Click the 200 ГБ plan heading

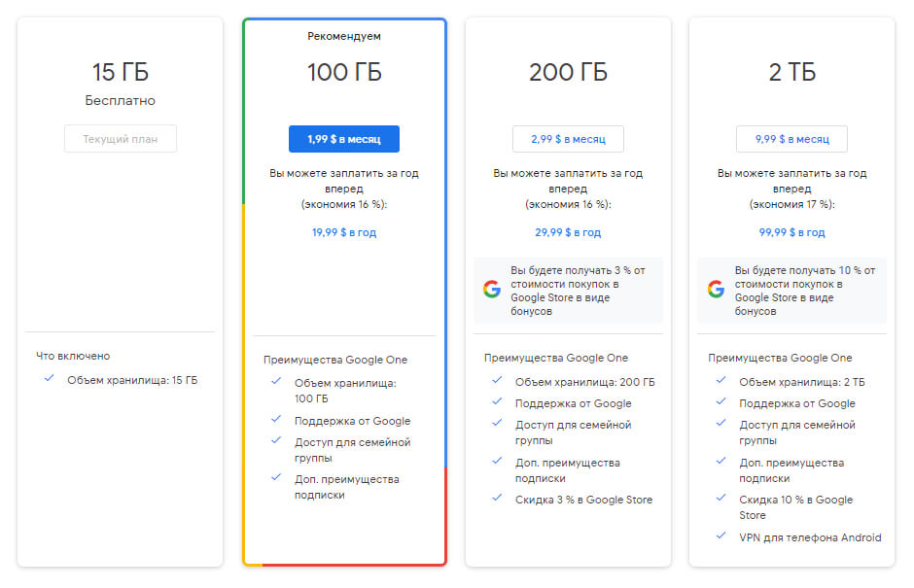click(568, 72)
